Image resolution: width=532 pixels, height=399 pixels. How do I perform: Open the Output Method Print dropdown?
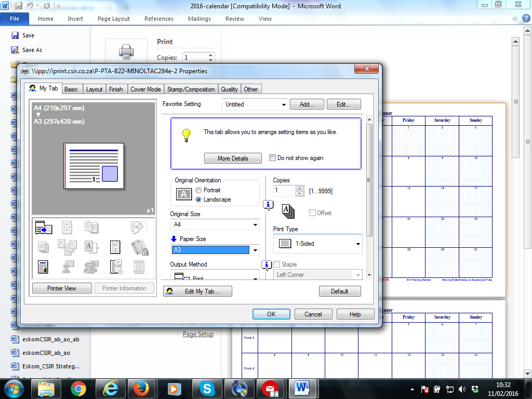pos(215,275)
